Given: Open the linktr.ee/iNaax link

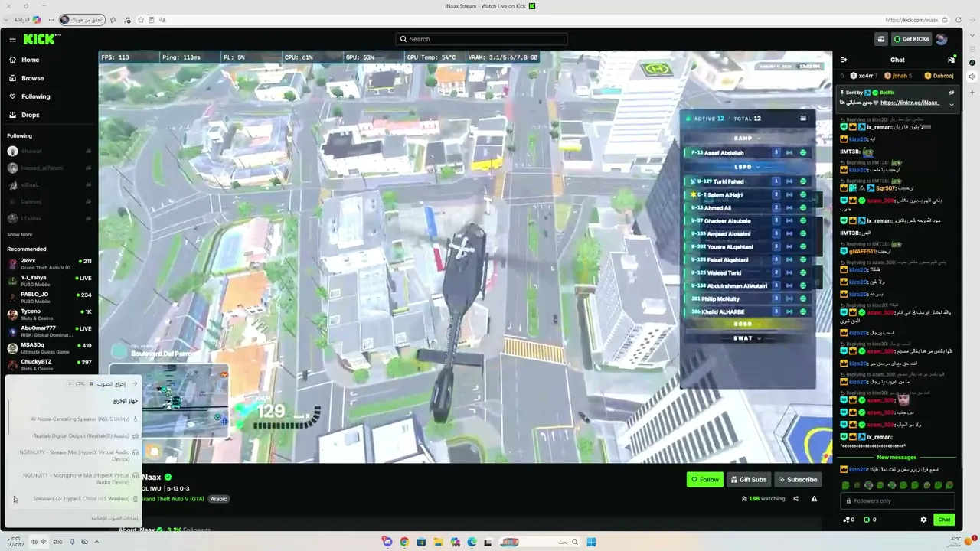Looking at the screenshot, I should 910,103.
